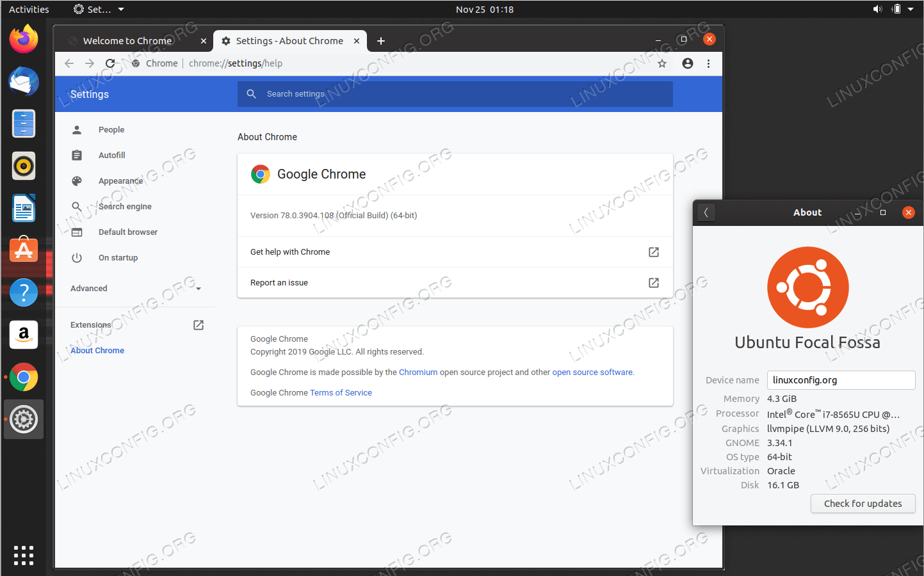The width and height of the screenshot is (924, 576).
Task: Close the Welcome to Chrome tab
Action: (204, 41)
